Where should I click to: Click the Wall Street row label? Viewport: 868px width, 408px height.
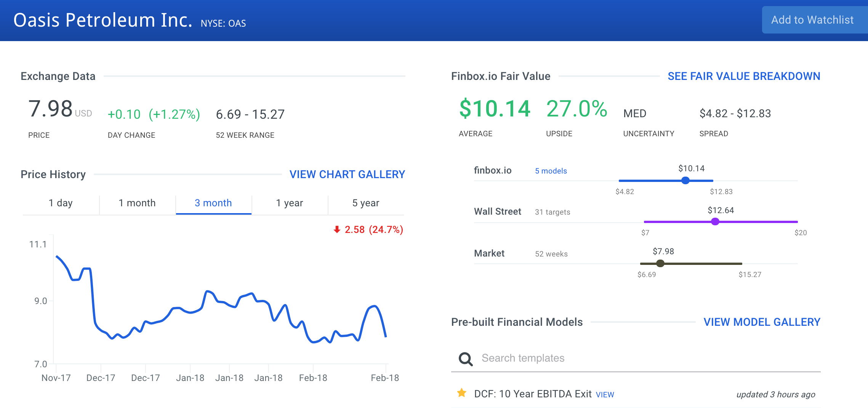coord(498,212)
